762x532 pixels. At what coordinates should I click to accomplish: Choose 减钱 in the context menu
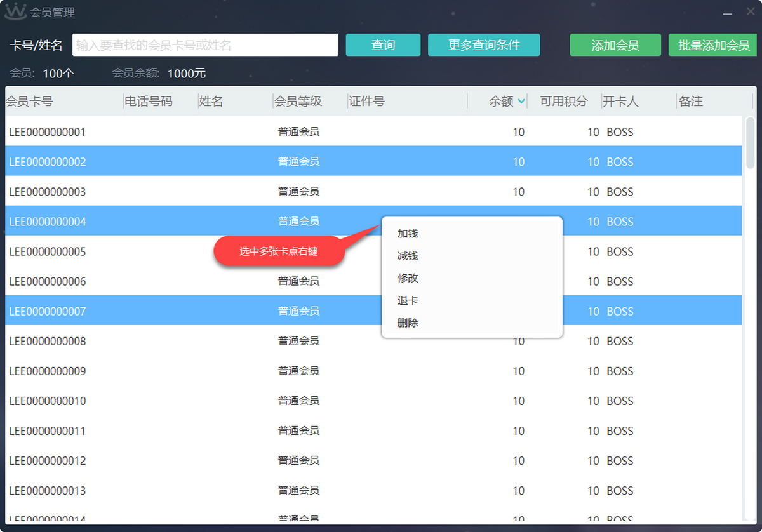coord(408,256)
